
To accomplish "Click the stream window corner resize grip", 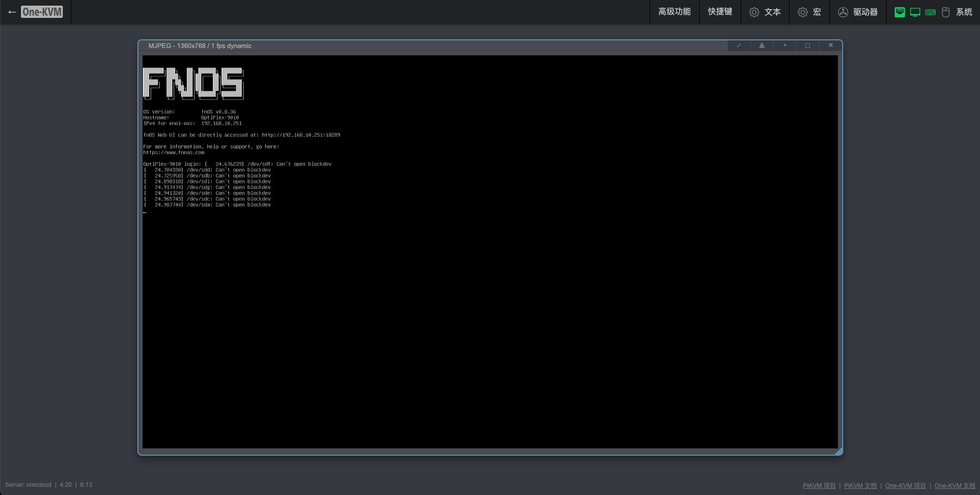I will 839,451.
